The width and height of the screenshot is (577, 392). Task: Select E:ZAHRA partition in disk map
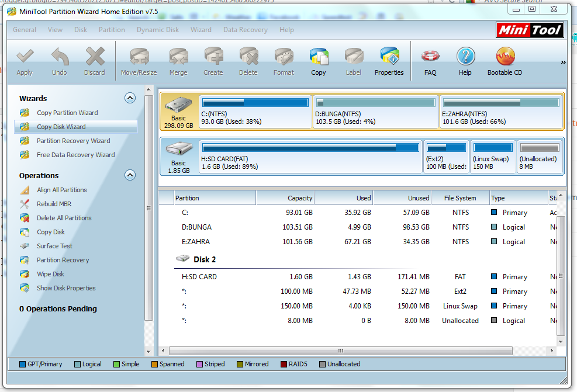(501, 112)
